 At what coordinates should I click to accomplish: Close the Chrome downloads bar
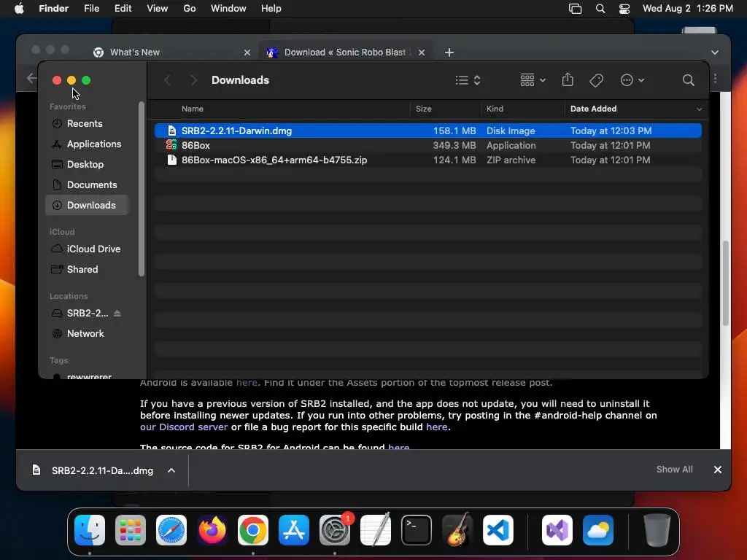(x=718, y=470)
